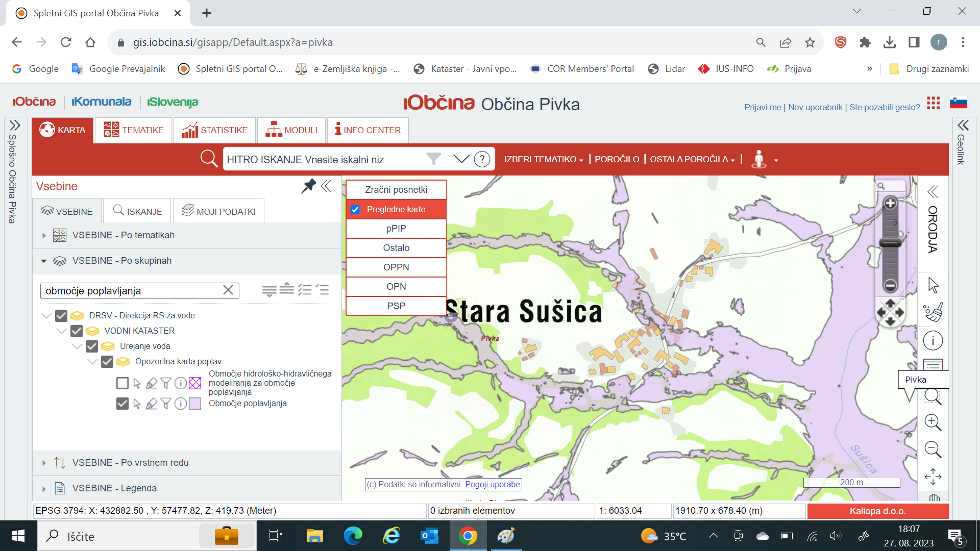Click the zoom-in magnifier tool on right side
Viewport: 980px width, 551px height.
934,423
